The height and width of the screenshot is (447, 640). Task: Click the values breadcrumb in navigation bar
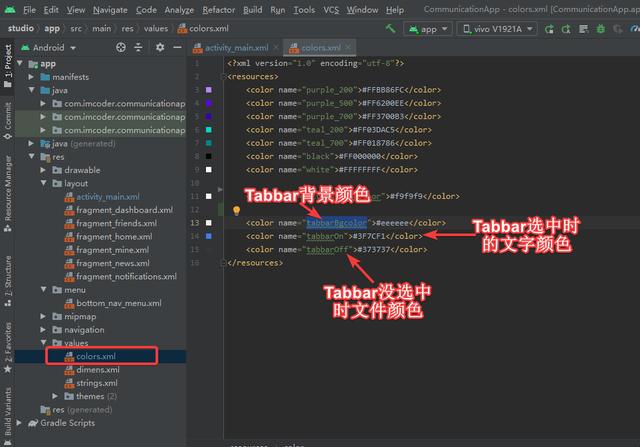tap(156, 29)
